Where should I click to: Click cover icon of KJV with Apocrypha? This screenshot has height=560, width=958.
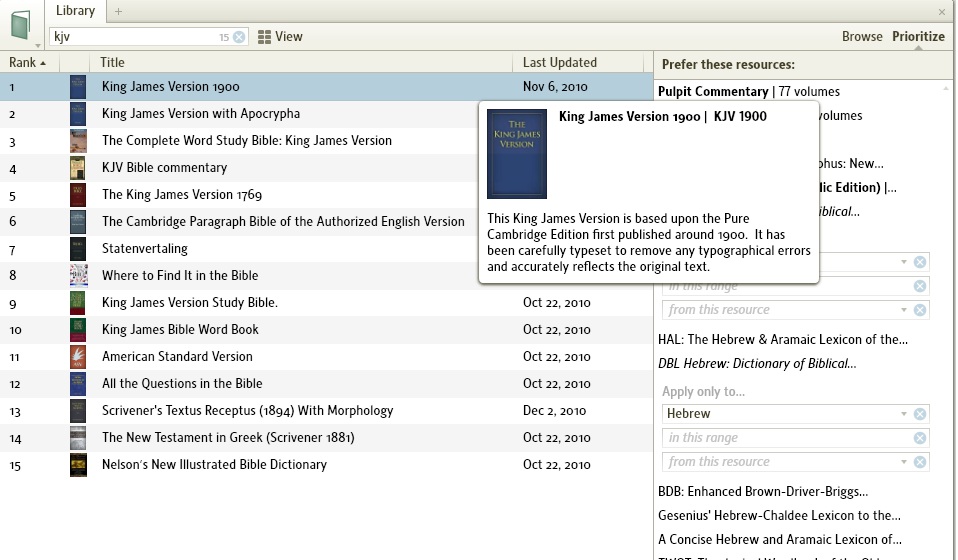78,114
